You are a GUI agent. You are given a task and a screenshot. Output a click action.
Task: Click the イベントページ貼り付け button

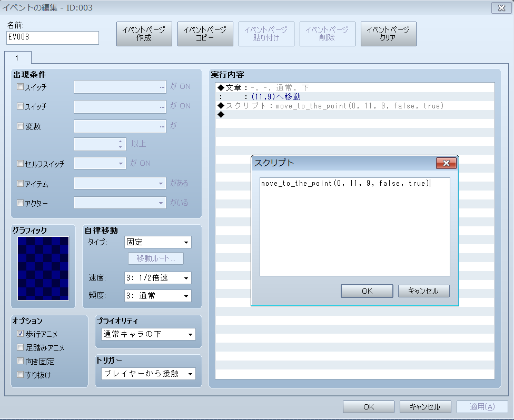(x=266, y=34)
